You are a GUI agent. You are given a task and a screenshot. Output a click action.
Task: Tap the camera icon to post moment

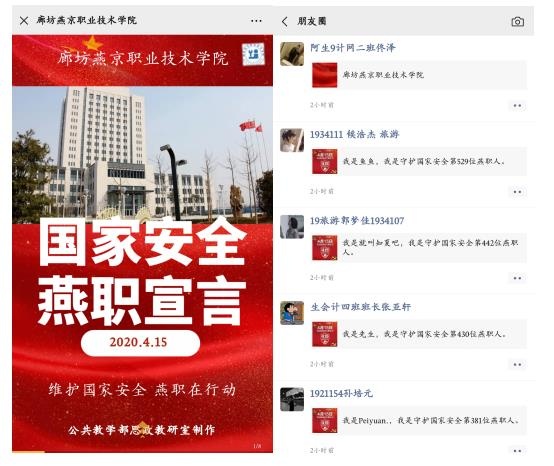click(518, 22)
